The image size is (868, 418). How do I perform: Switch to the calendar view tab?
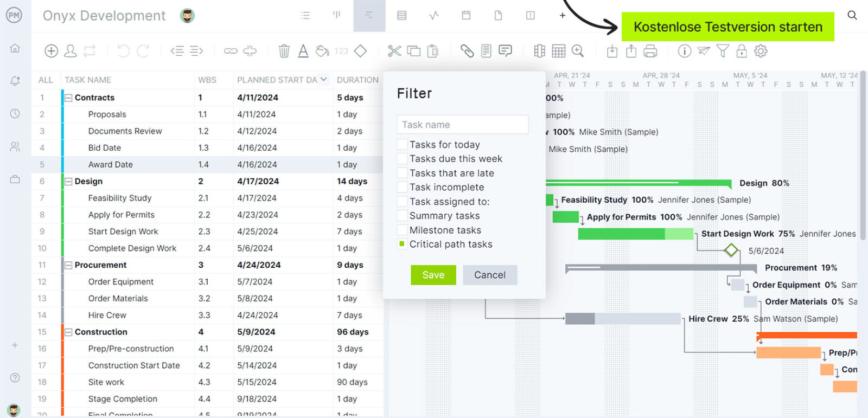[x=466, y=16]
